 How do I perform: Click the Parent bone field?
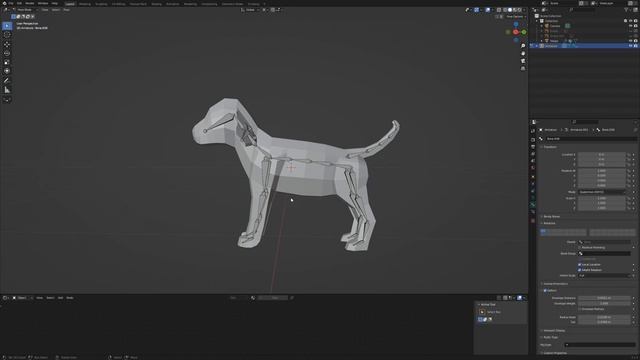click(604, 242)
